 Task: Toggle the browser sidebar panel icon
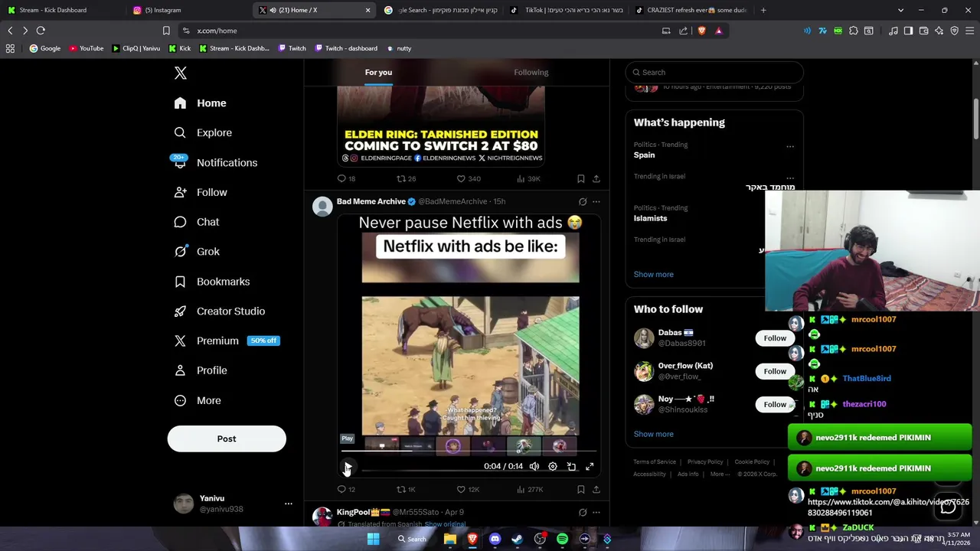[x=908, y=31]
